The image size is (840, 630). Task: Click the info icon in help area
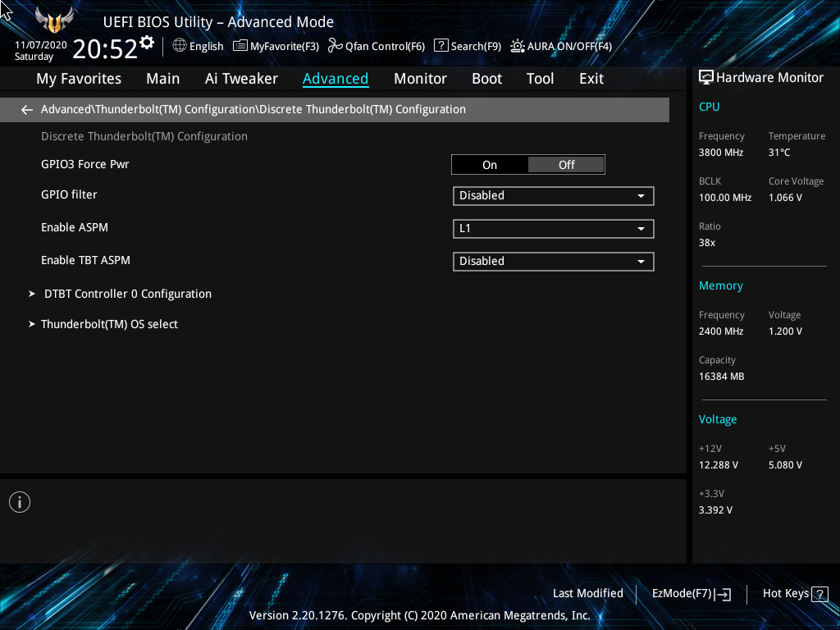[x=20, y=502]
